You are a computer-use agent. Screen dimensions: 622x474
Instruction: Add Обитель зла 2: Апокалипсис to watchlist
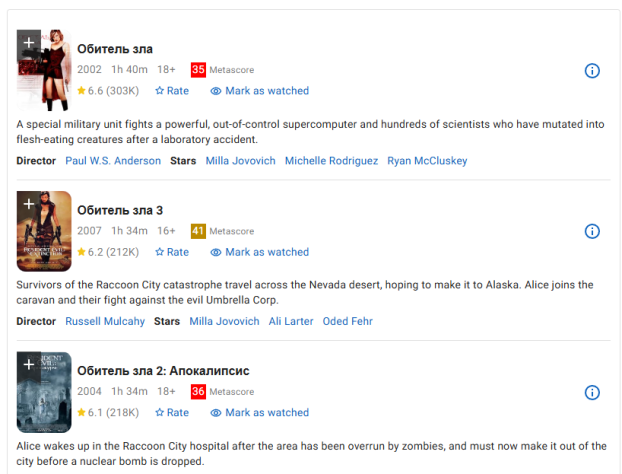(x=29, y=364)
